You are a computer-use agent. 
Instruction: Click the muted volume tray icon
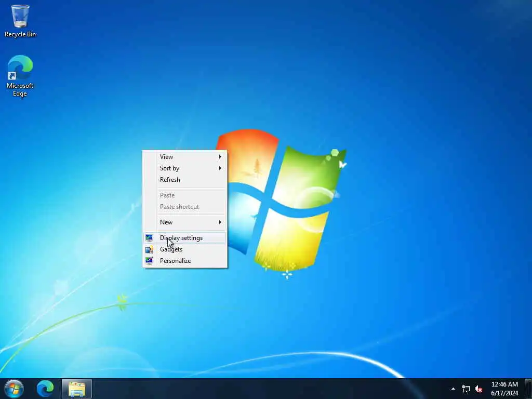click(478, 389)
